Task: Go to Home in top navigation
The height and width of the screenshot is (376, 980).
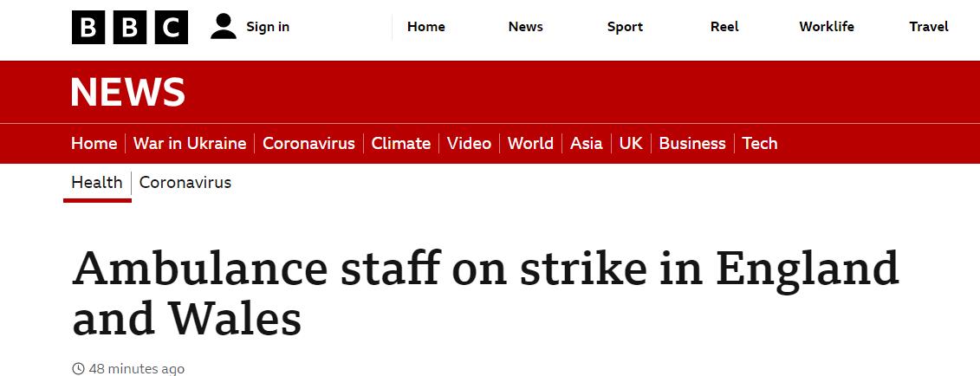Action: 426,27
